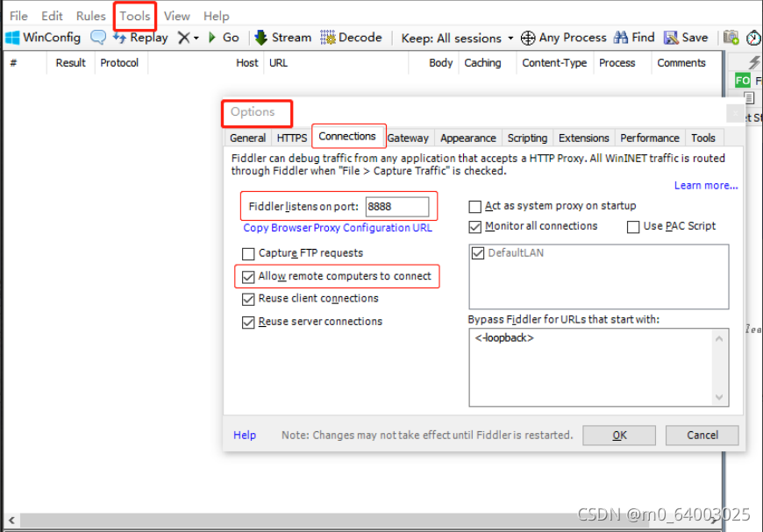Open WinConfig from the toolbar

43,38
